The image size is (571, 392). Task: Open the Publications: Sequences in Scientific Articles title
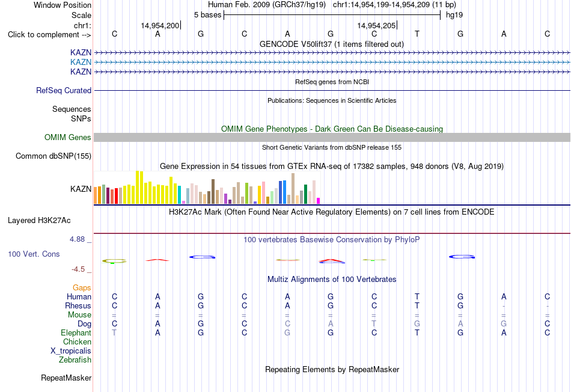pyautogui.click(x=332, y=100)
